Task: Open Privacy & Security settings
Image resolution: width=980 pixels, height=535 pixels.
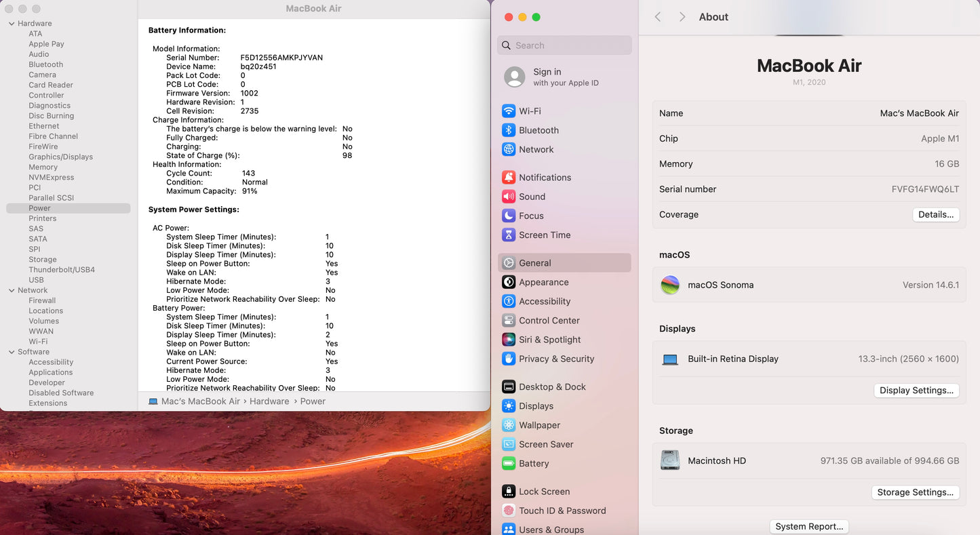Action: point(556,359)
